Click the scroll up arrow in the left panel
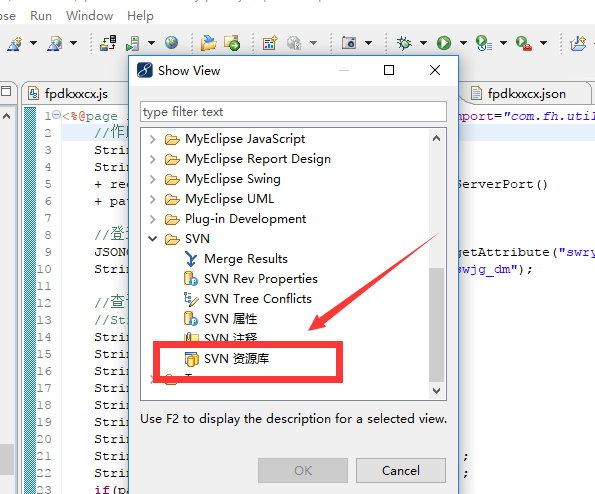The height and width of the screenshot is (494, 595). click(x=6, y=116)
